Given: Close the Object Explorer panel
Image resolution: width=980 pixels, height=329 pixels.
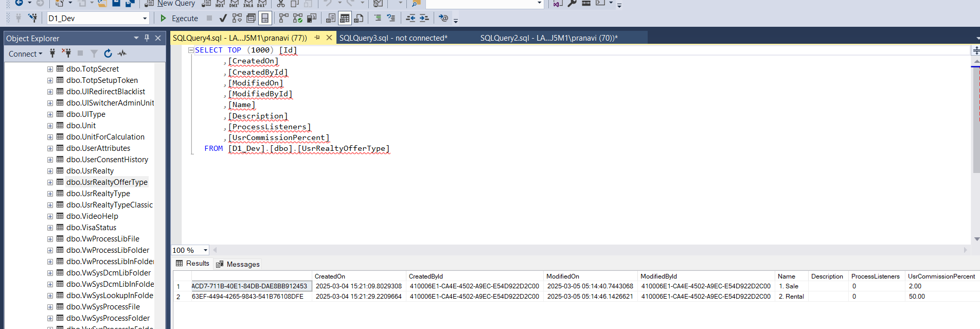Looking at the screenshot, I should point(158,38).
